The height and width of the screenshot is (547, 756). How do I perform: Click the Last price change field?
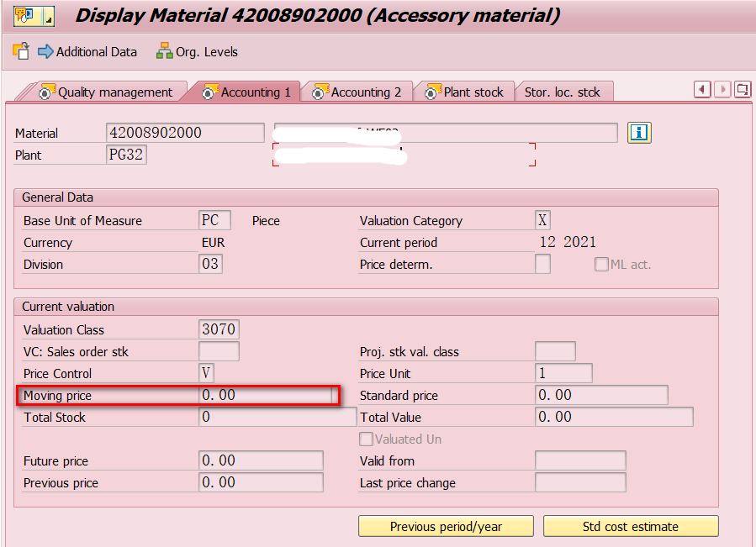pyautogui.click(x=580, y=482)
